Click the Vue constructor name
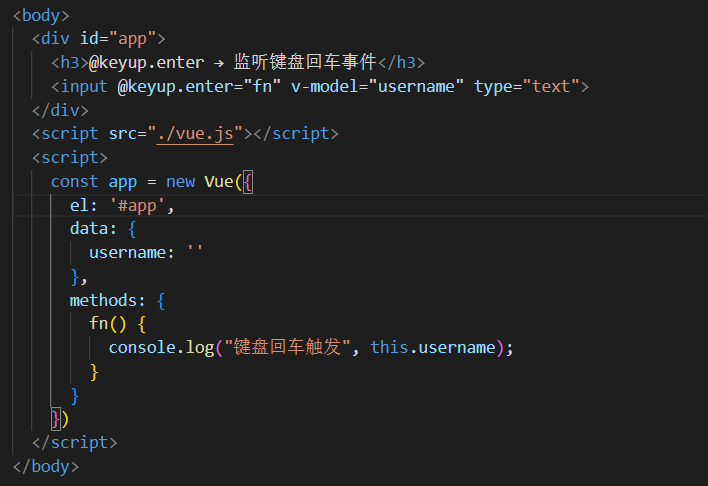 pyautogui.click(x=219, y=181)
